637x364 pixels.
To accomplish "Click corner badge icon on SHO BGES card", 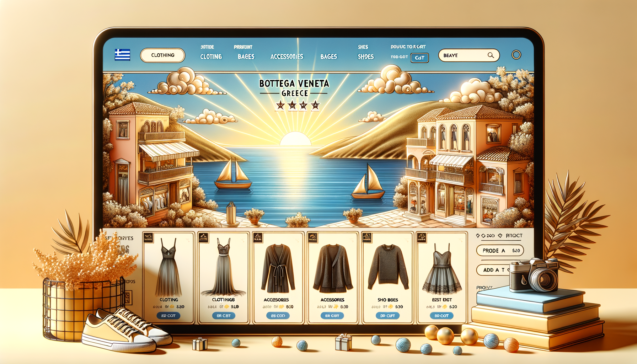I will pyautogui.click(x=366, y=237).
